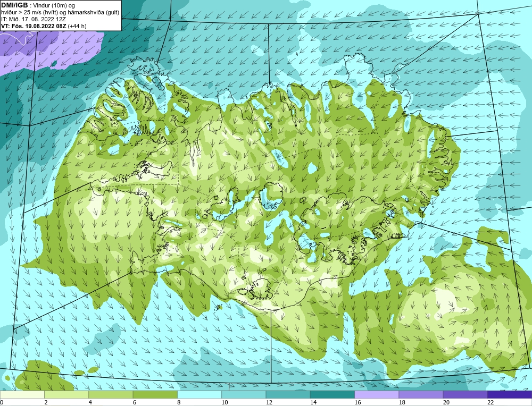Click the 20–22 m/s violet legend swatch
The width and height of the screenshot is (532, 406).
tap(465, 394)
